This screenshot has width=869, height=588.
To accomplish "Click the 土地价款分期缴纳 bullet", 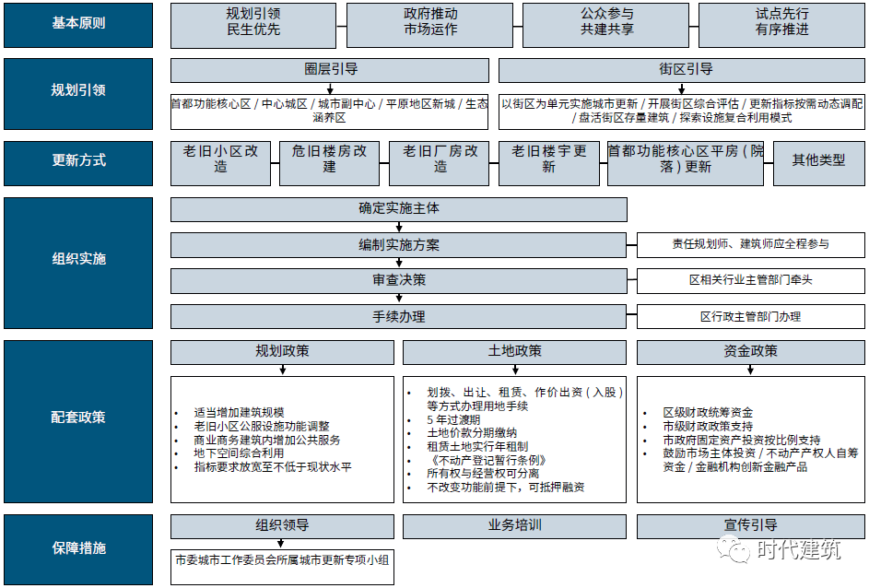I will (x=472, y=433).
